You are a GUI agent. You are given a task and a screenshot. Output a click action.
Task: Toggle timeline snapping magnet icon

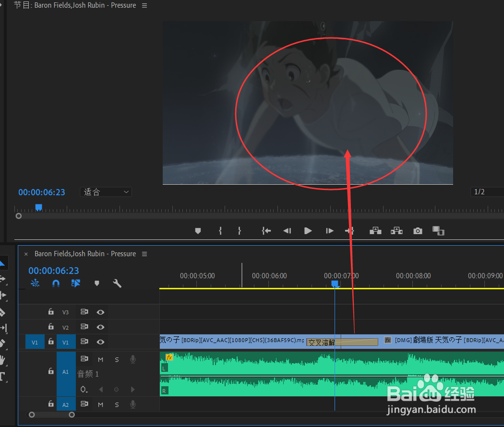coord(56,283)
